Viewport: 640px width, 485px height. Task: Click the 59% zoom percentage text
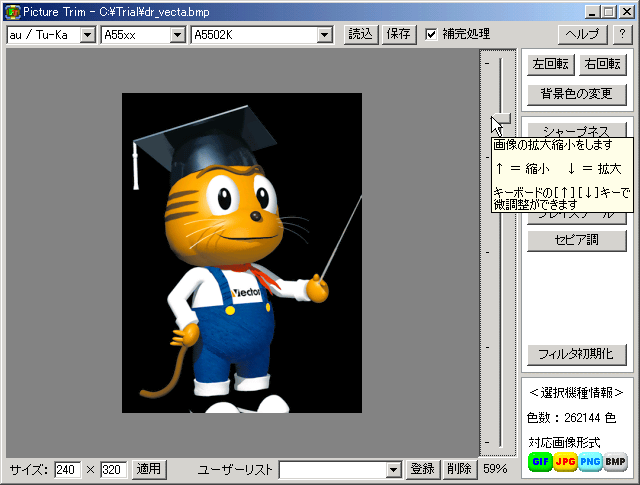(x=495, y=469)
